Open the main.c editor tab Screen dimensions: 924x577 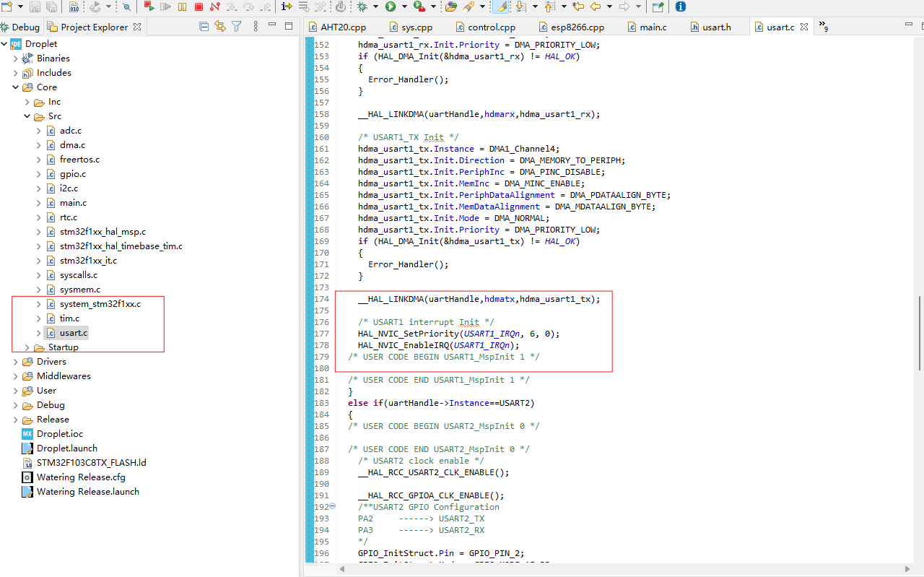coord(646,27)
